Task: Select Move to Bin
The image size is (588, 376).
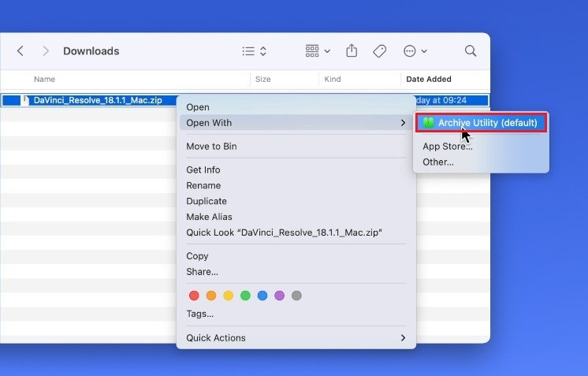Action: [296, 146]
